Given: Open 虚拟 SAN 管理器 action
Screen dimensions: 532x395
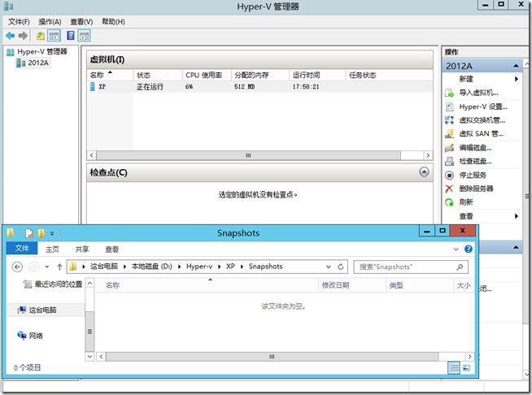Looking at the screenshot, I should [x=481, y=133].
